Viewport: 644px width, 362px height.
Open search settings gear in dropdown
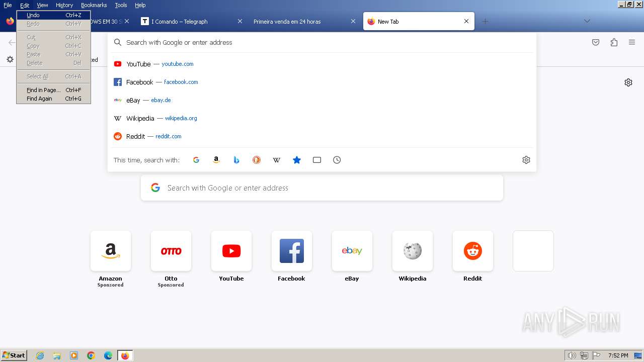[526, 160]
